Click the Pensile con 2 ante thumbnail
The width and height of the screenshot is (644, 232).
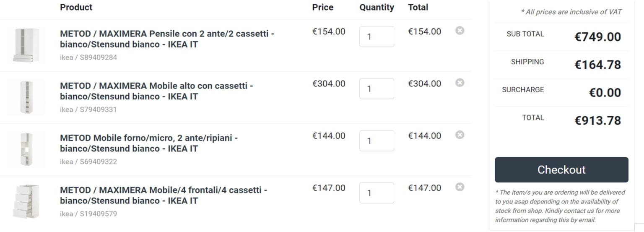coord(26,45)
